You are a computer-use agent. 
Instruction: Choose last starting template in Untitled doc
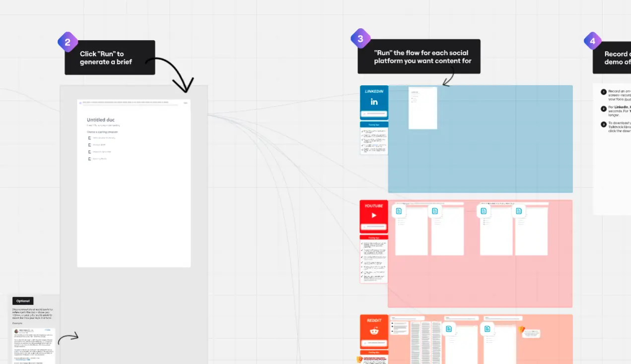click(x=99, y=159)
